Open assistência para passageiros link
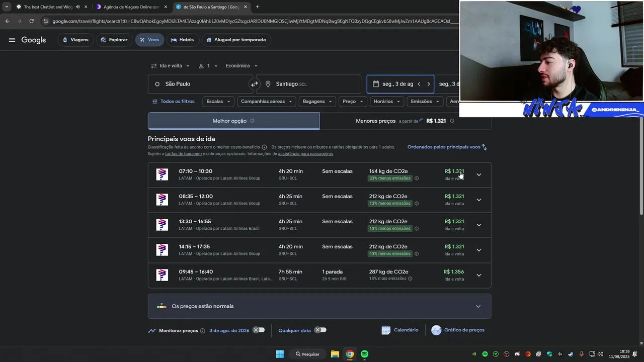 point(305,154)
